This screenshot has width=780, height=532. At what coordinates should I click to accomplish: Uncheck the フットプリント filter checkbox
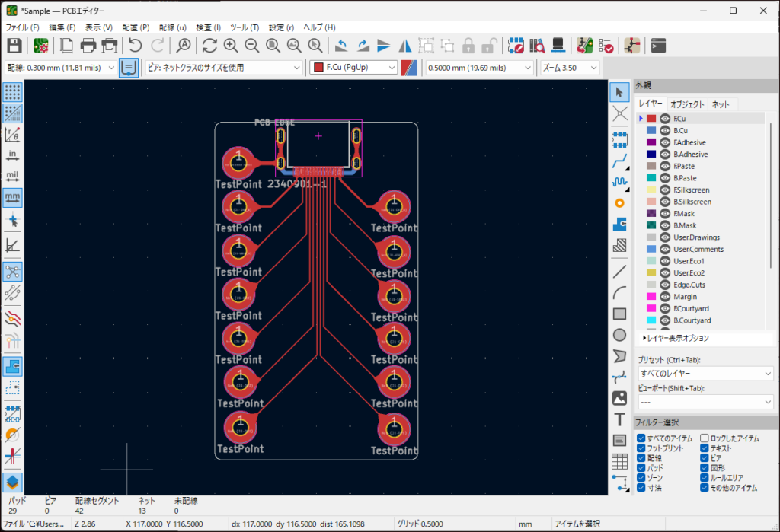(641, 449)
